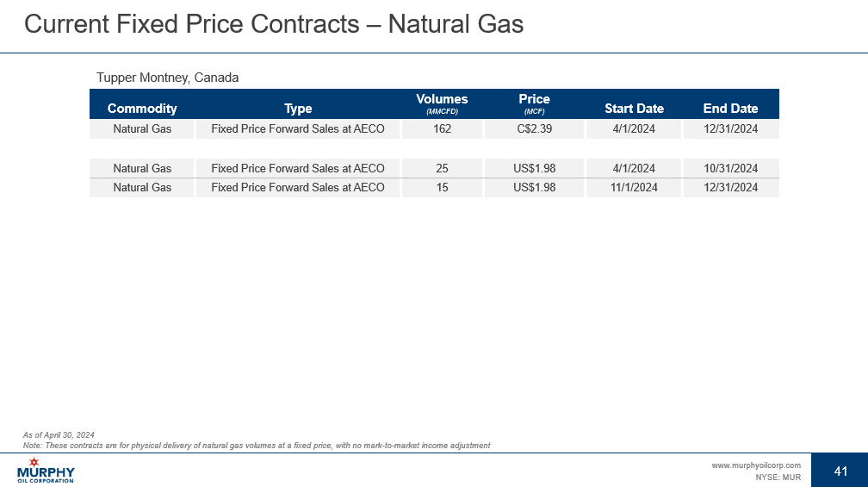Select the End Date column header

coord(730,109)
